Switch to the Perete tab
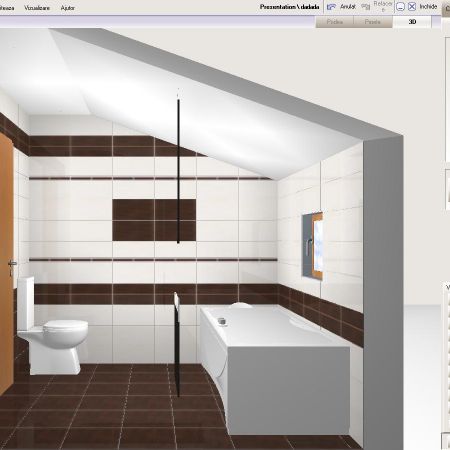The width and height of the screenshot is (450, 450). [373, 22]
